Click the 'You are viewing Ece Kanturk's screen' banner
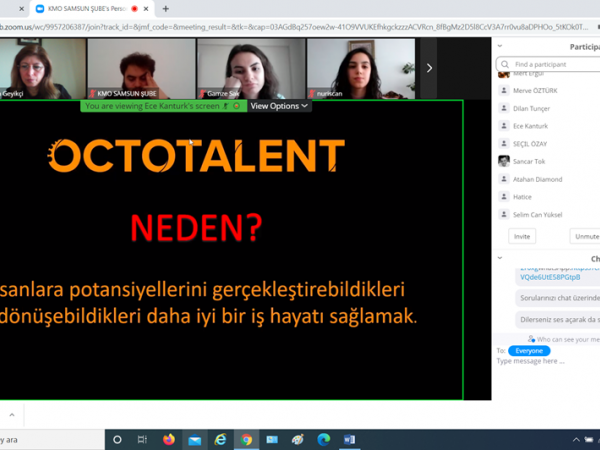The width and height of the screenshot is (600, 450). (164, 106)
